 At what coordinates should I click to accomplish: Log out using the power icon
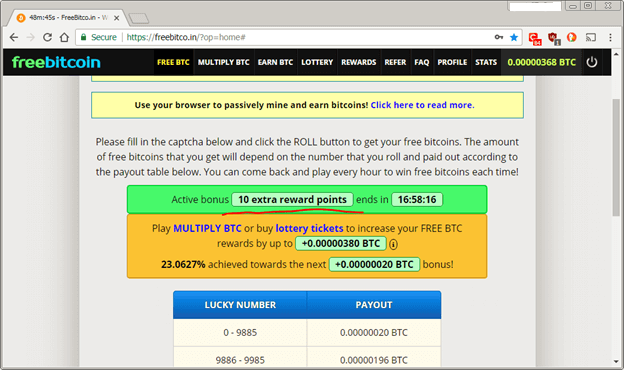592,62
